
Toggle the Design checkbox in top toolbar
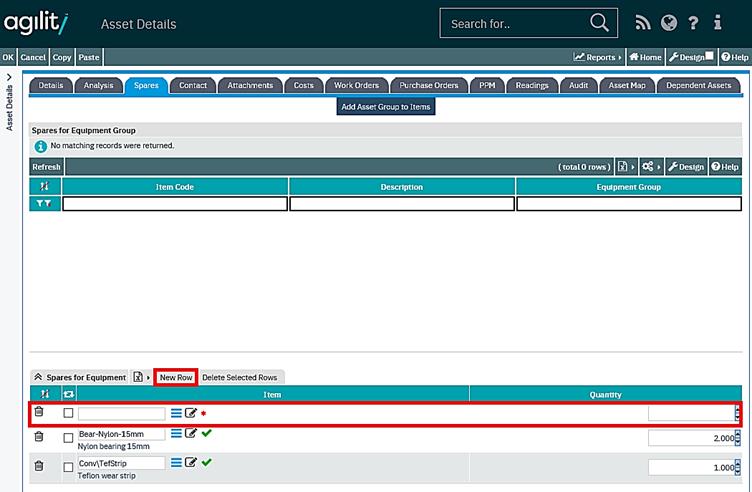click(708, 56)
